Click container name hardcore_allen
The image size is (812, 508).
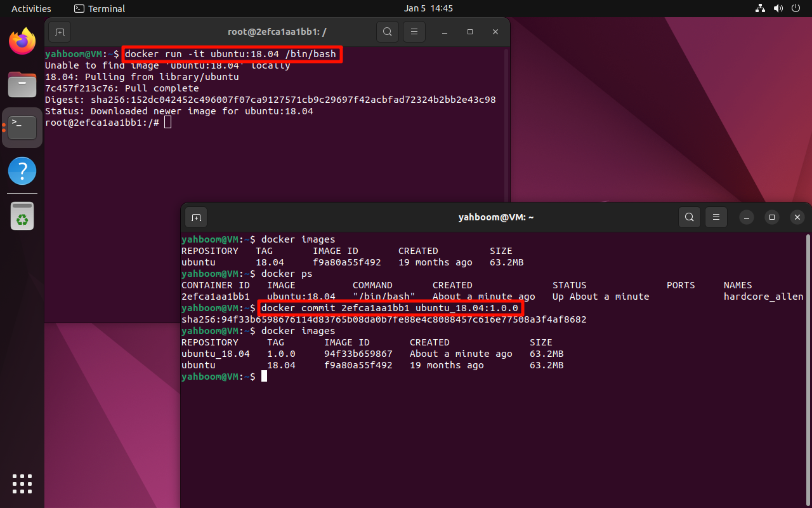point(763,297)
